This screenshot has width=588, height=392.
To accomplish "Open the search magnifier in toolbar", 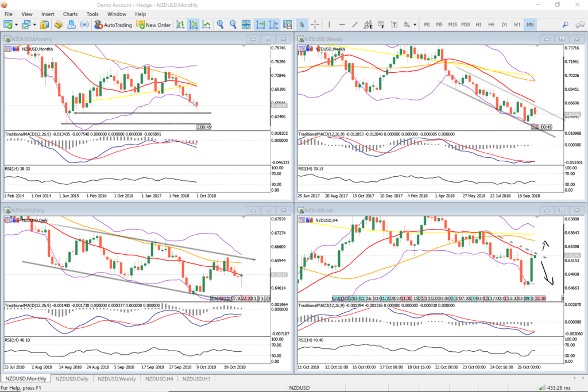I will click(x=565, y=25).
